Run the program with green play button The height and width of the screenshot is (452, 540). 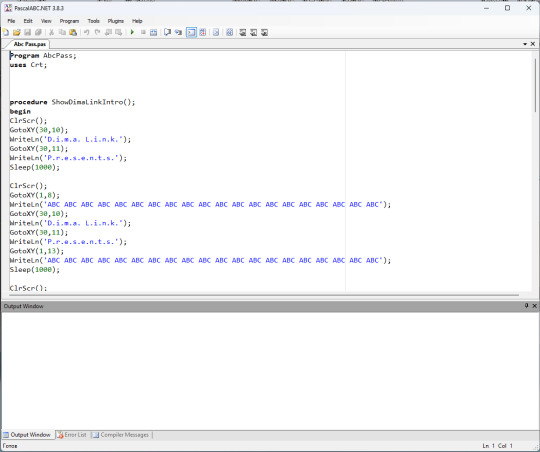click(x=132, y=32)
